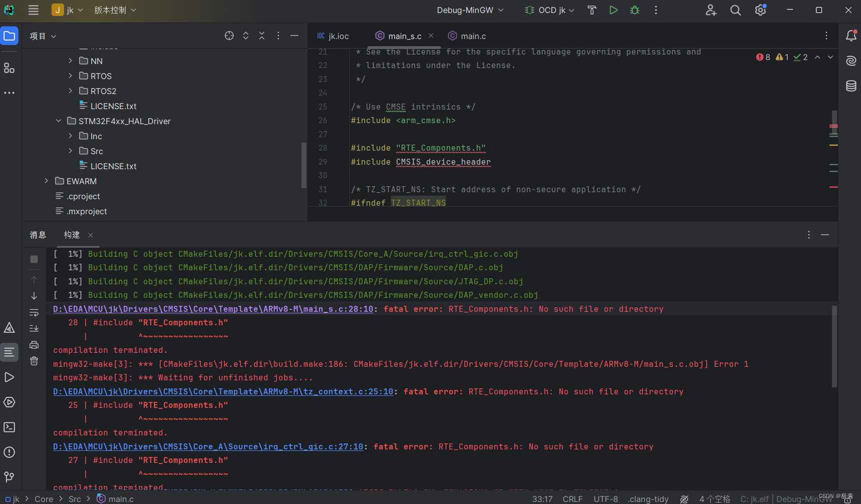Switch to jk.ioc editor tab
The image size is (861, 504).
(x=333, y=36)
